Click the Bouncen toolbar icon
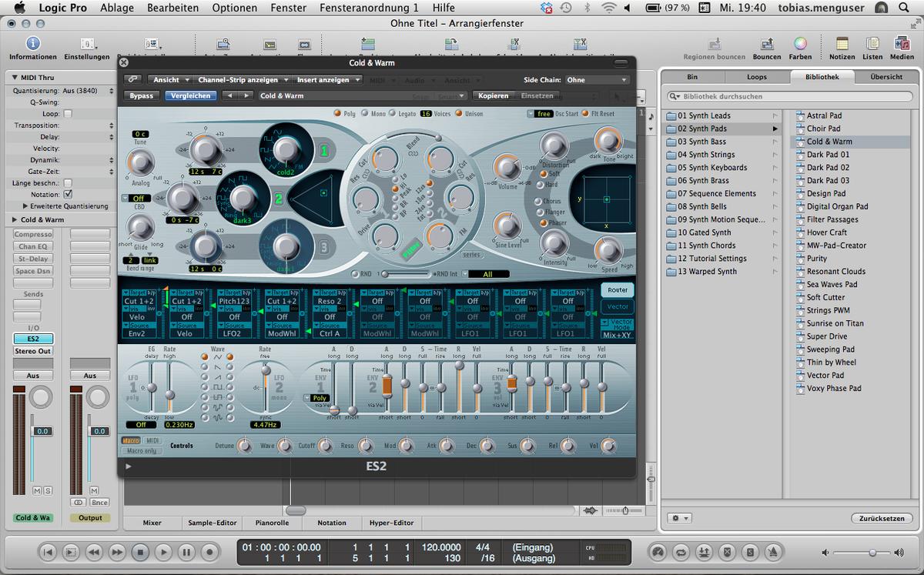 [767, 44]
